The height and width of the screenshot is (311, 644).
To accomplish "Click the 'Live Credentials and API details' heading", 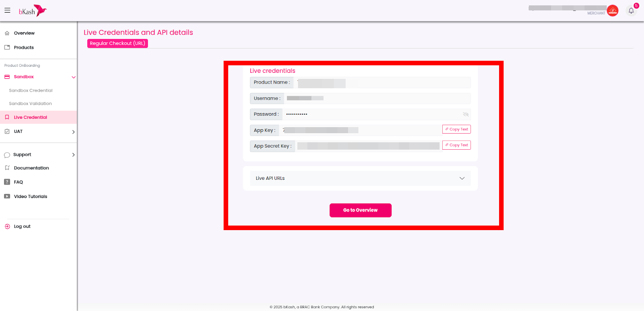I will coord(138,33).
